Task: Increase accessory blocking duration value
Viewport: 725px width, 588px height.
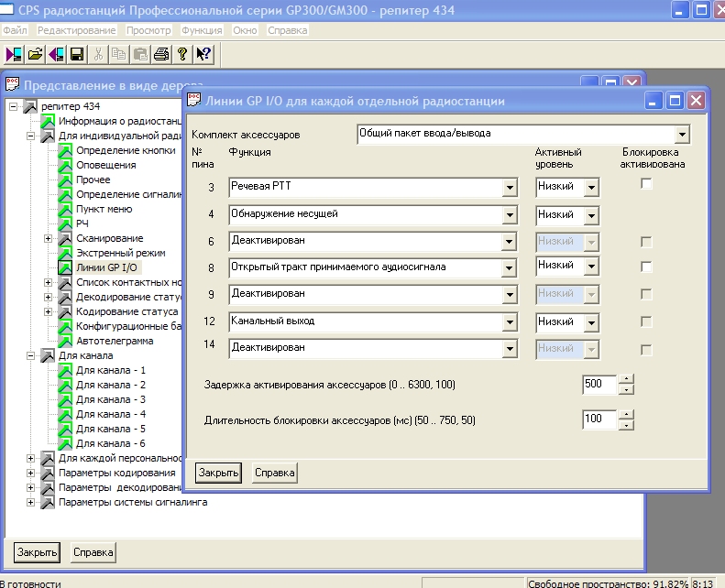Action: click(x=626, y=414)
